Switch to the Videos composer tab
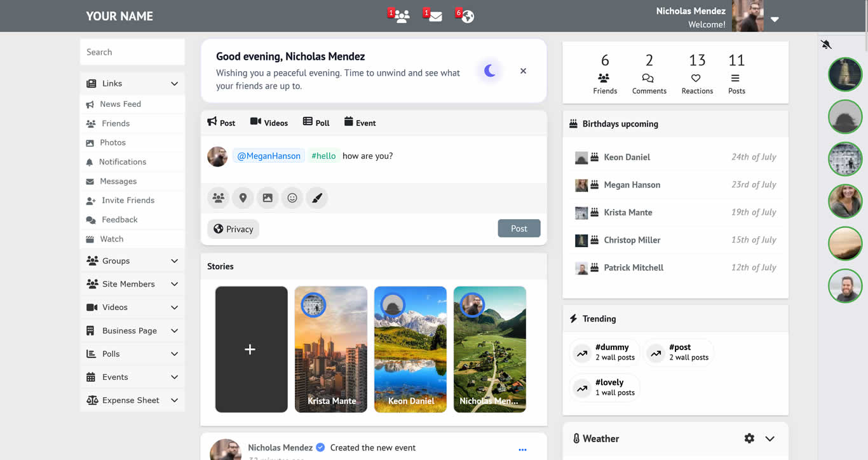868x460 pixels. click(269, 123)
